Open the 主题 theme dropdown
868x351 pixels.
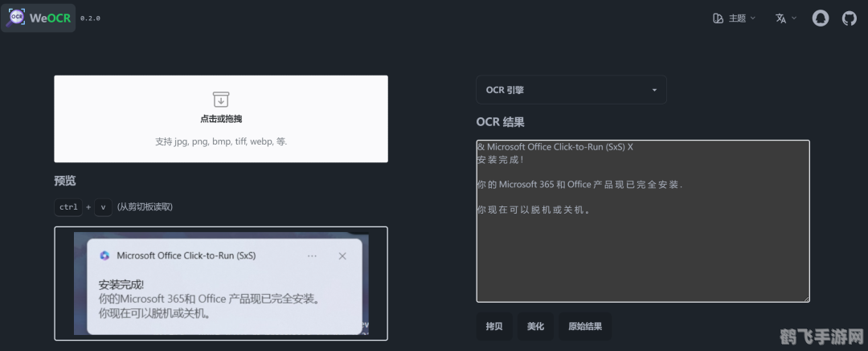[x=734, y=18]
